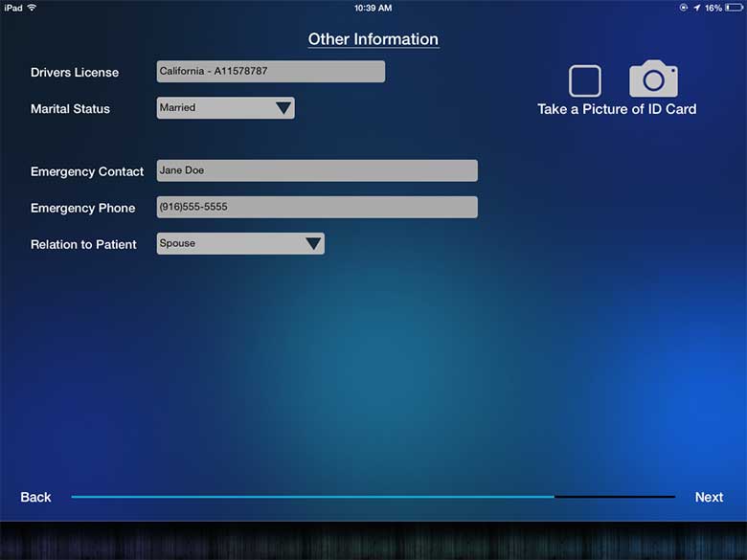Click the Relation to Patient label
The height and width of the screenshot is (560, 747).
coord(83,245)
